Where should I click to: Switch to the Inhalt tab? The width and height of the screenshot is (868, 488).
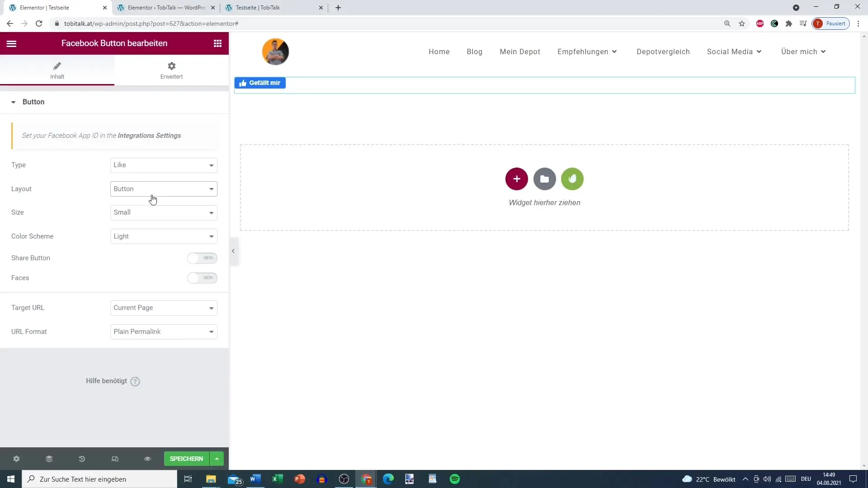point(57,70)
